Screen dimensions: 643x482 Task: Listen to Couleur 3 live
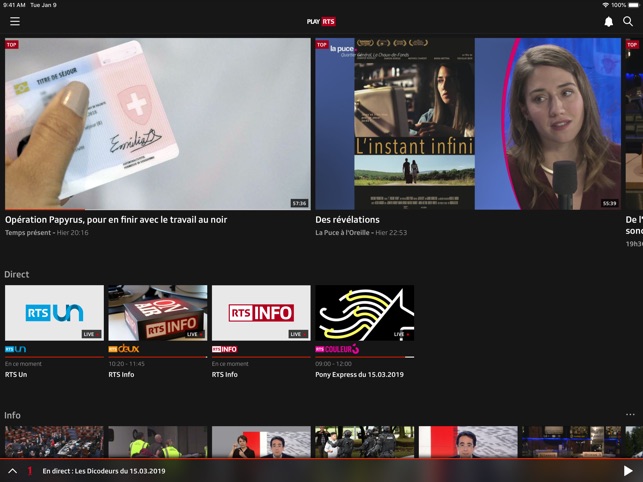click(365, 313)
